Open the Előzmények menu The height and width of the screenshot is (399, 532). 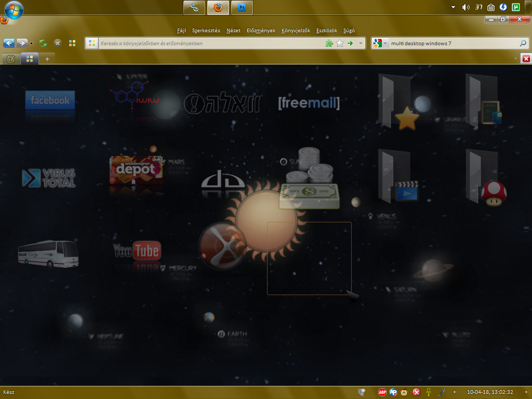click(261, 31)
